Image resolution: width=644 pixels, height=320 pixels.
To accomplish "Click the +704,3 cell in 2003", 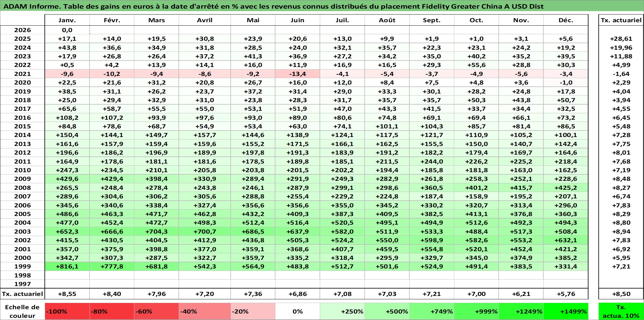I will click(157, 231).
